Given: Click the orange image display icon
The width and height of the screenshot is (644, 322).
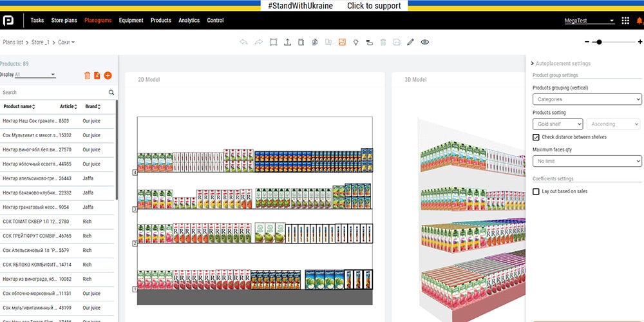Looking at the screenshot, I should pos(342,42).
